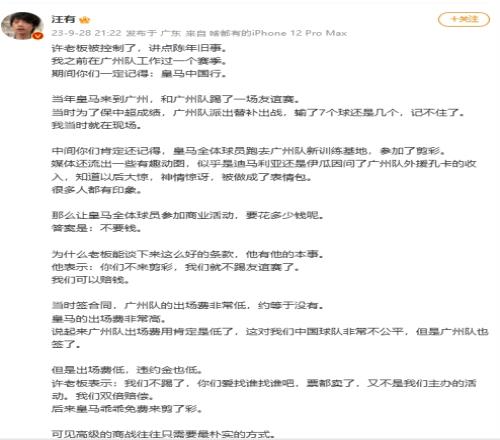Click the line 我当时就在现场
This screenshot has height=440, width=500.
coord(97,125)
